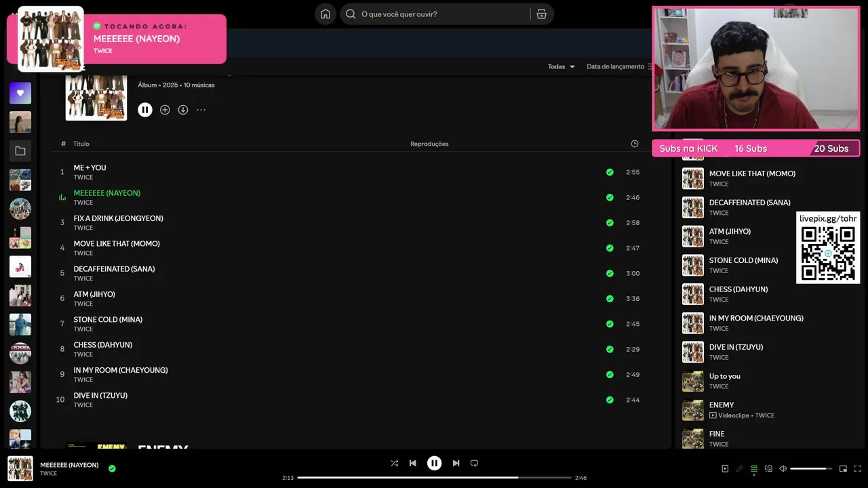Enter full screen mode icon

click(857, 468)
